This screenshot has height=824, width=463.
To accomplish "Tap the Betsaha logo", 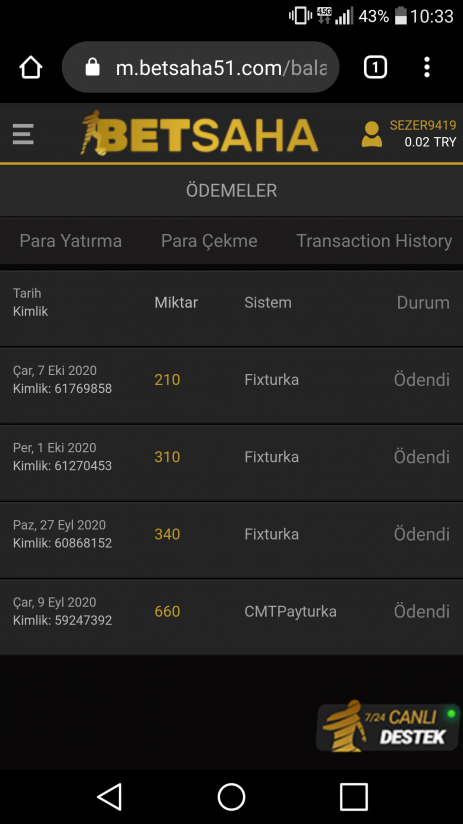I will pos(199,133).
